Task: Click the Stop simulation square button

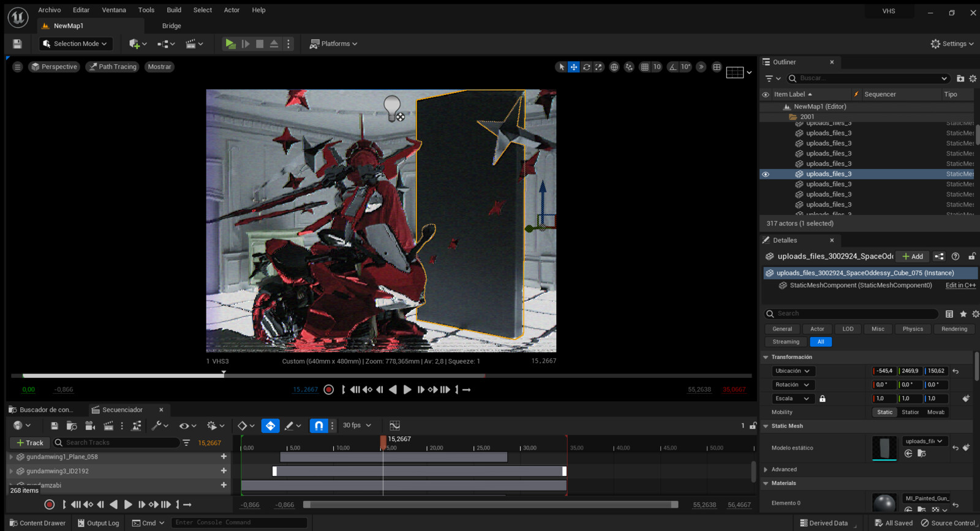Action: click(x=260, y=43)
